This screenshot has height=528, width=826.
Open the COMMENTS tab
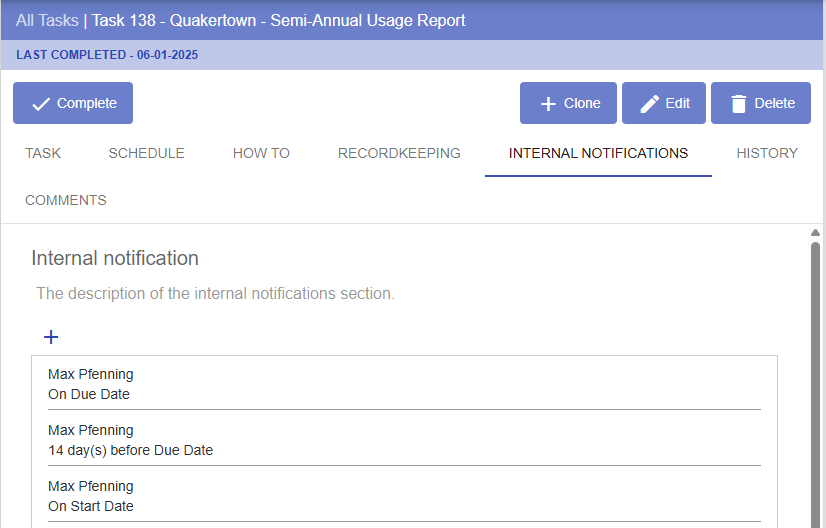(66, 200)
